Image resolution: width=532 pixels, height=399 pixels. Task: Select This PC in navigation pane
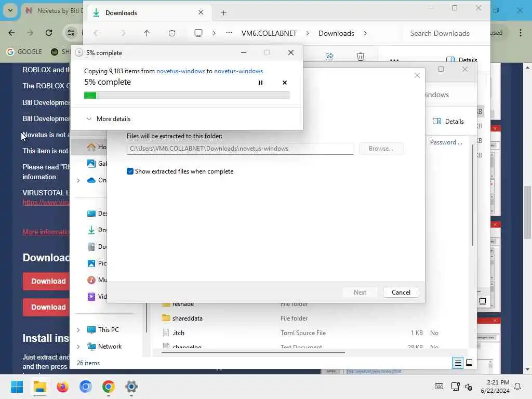pos(103,330)
